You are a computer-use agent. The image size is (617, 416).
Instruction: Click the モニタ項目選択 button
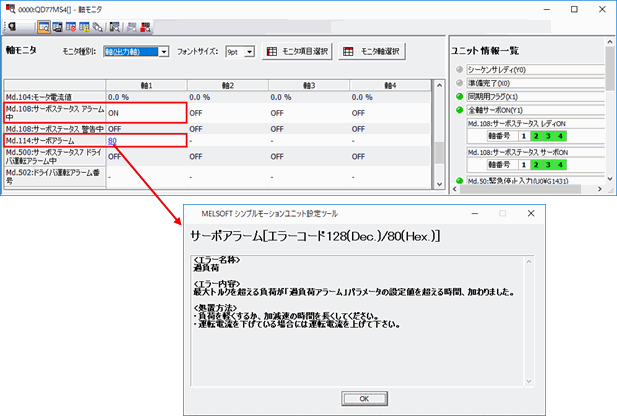tap(299, 51)
